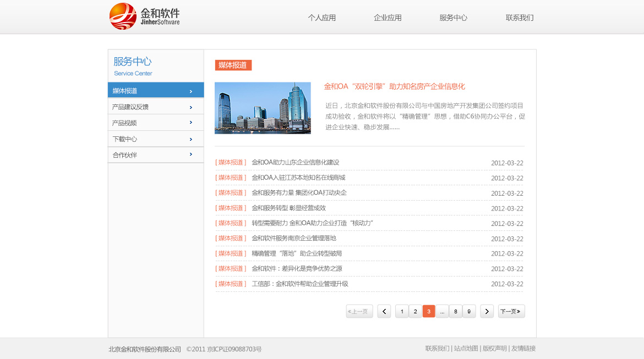Click the chevron arrow on 产品视频 row
This screenshot has width=644, height=359.
tap(191, 122)
